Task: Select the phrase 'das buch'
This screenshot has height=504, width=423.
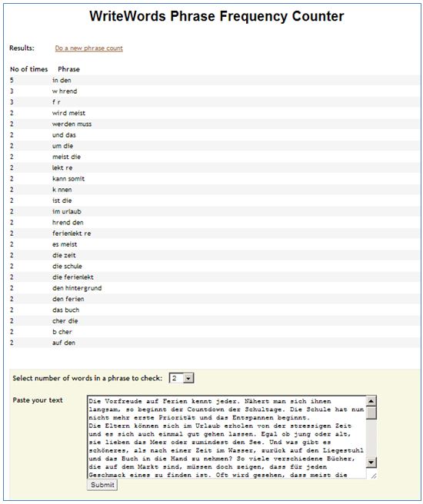Action: coord(65,310)
